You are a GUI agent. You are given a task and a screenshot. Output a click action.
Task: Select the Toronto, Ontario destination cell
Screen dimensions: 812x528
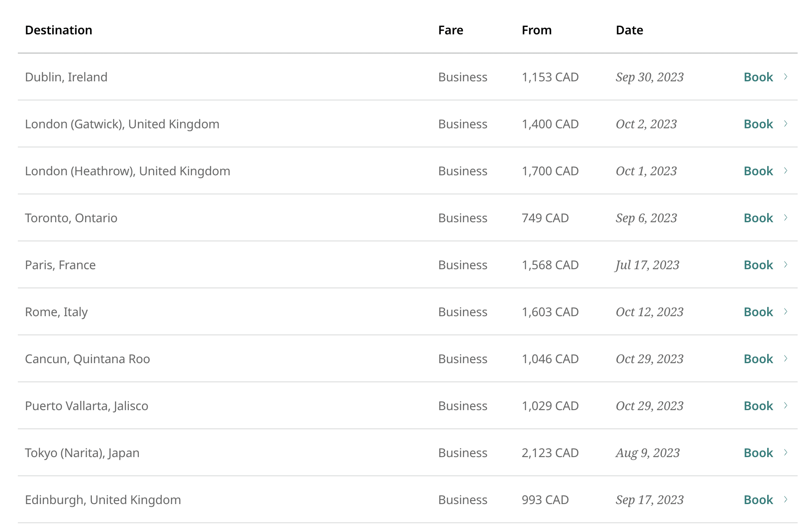pos(71,218)
